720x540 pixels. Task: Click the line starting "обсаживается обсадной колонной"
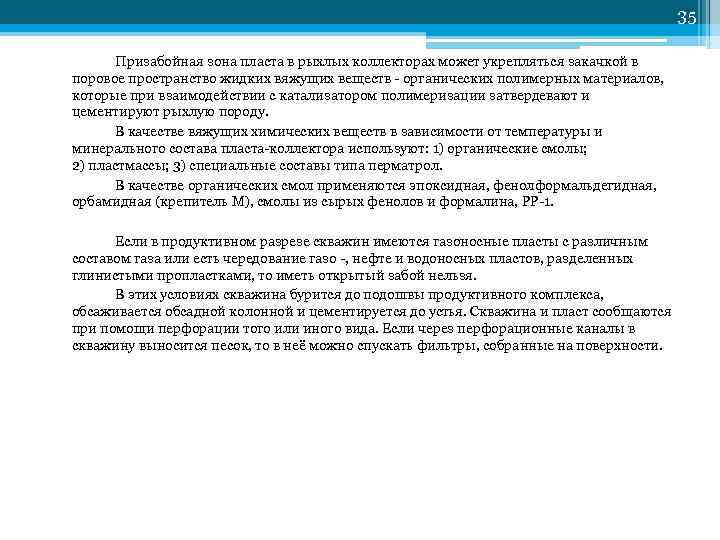tap(371, 312)
